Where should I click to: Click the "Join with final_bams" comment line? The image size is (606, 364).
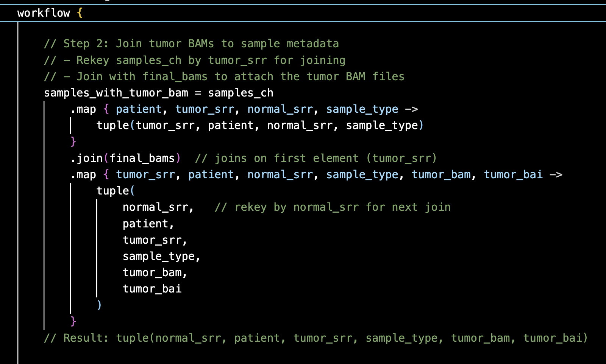(x=224, y=77)
